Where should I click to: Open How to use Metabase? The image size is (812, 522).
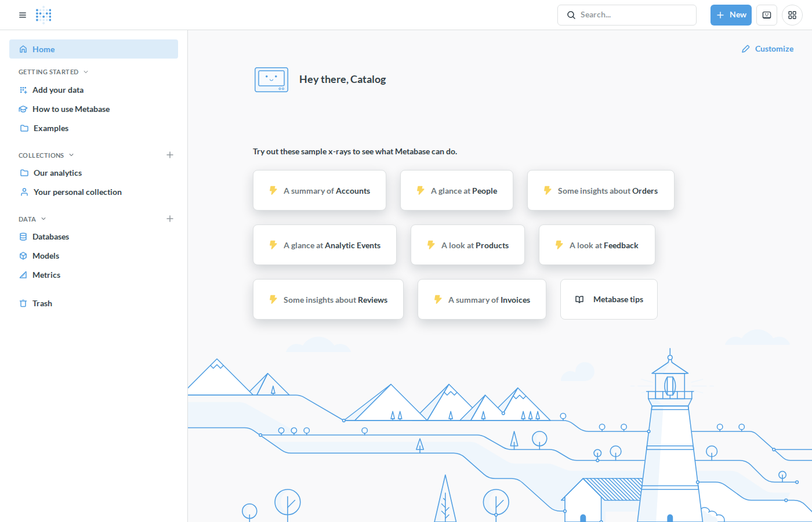point(93,109)
